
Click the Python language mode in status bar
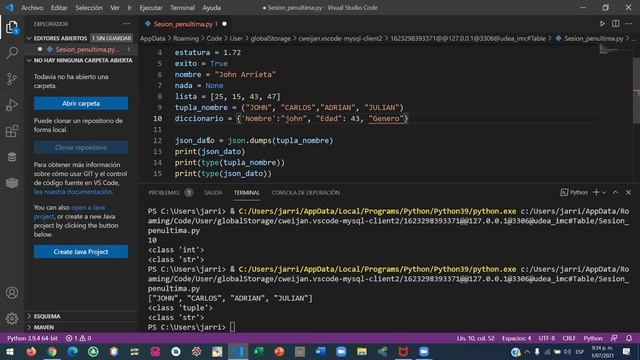point(593,338)
